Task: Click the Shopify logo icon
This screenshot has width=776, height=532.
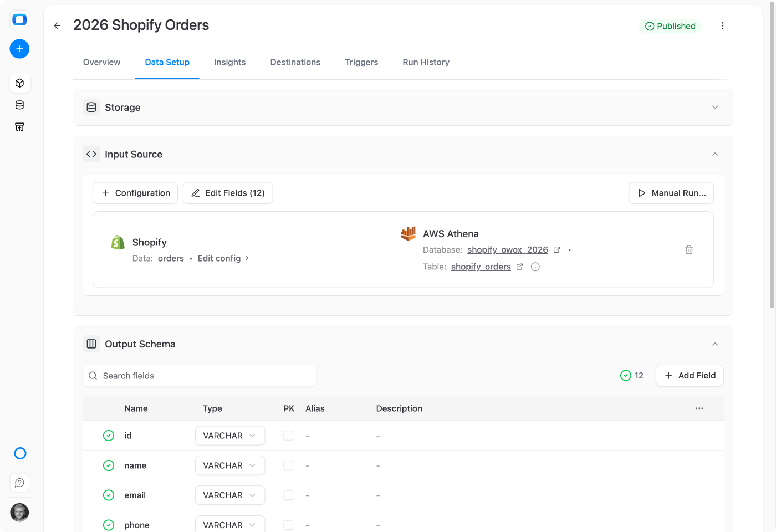Action: [118, 242]
